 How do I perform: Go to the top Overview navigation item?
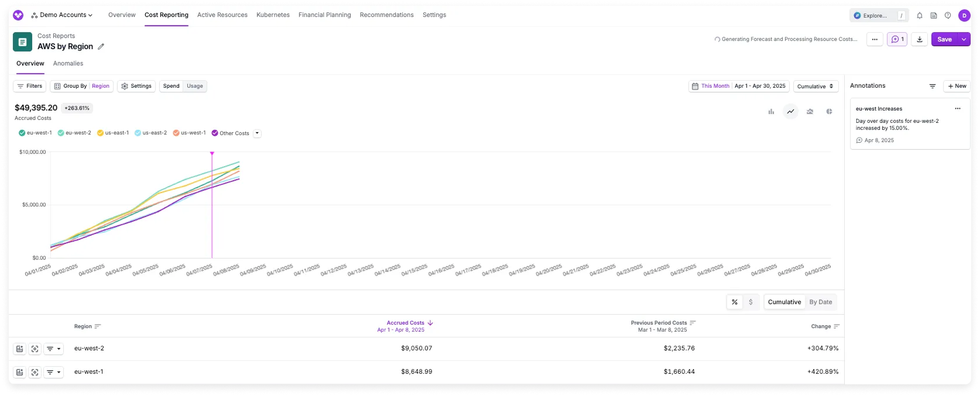pyautogui.click(x=122, y=15)
